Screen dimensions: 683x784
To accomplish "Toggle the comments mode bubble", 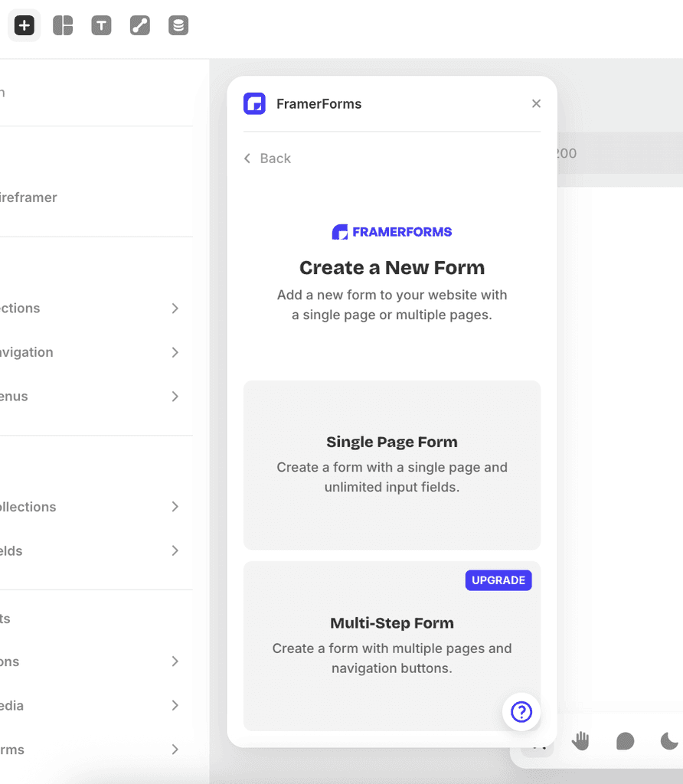I will pos(625,740).
